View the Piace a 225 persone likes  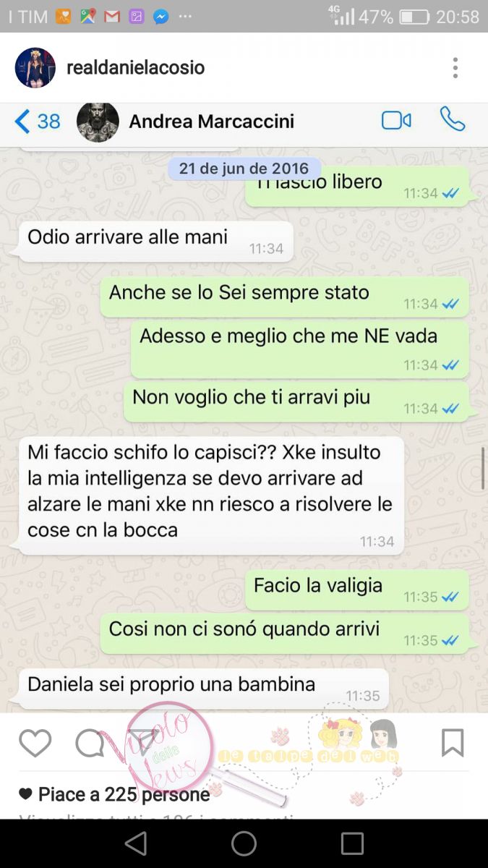(x=115, y=795)
